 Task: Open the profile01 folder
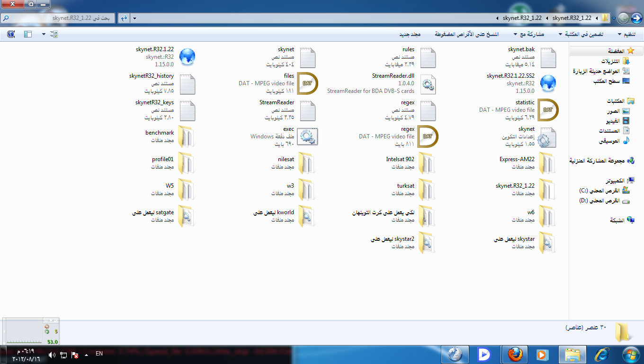coord(172,163)
